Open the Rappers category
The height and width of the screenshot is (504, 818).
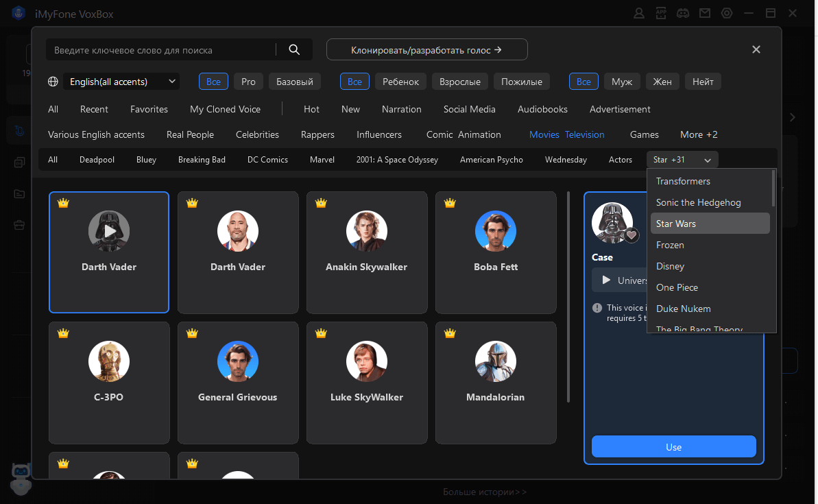pos(317,134)
